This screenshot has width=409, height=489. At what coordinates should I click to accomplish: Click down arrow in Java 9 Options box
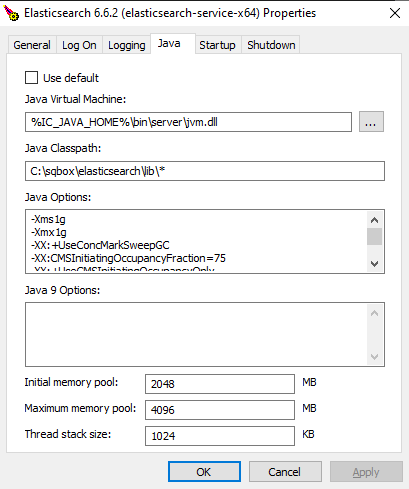coord(374,357)
